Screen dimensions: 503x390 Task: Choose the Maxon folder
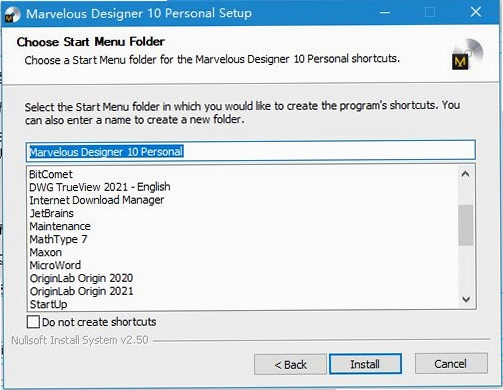pyautogui.click(x=46, y=252)
